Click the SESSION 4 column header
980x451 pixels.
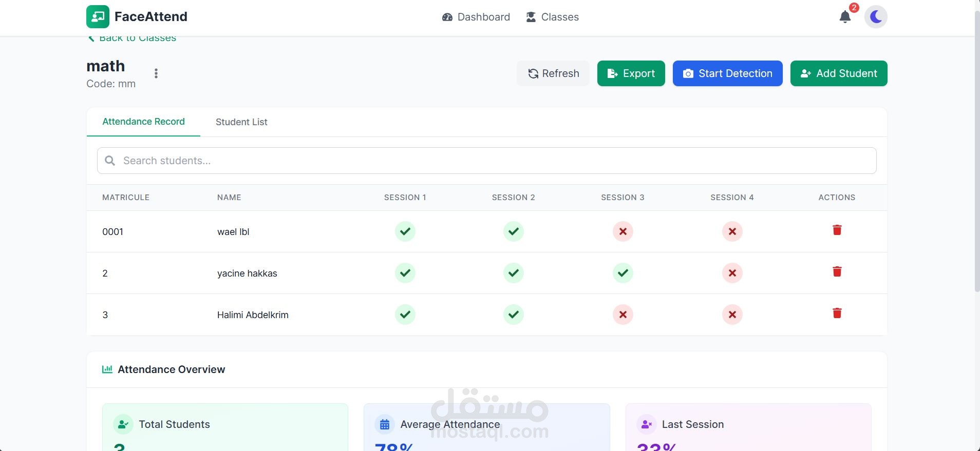[x=732, y=198]
